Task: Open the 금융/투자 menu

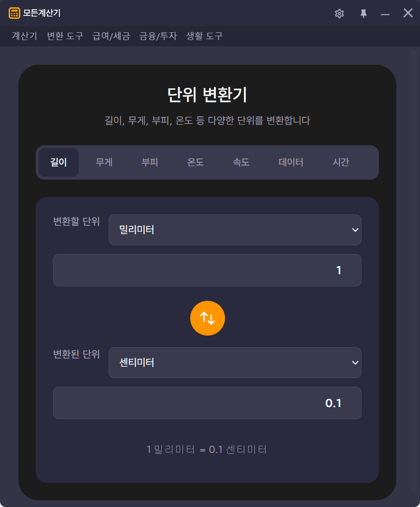Action: point(158,36)
